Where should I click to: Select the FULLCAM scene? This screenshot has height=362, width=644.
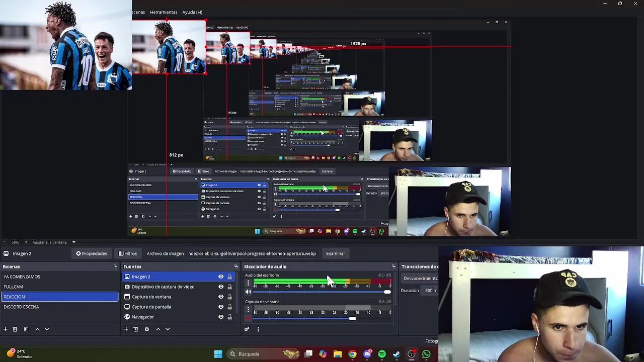[59, 287]
